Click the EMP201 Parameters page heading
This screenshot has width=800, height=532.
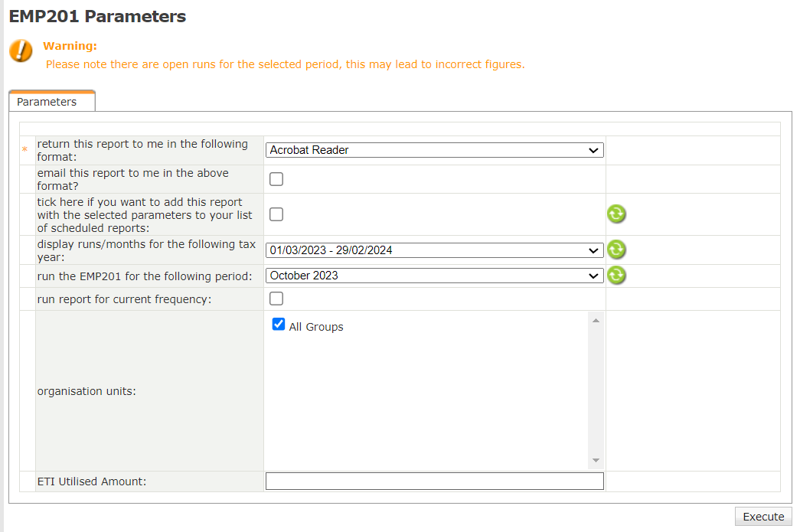click(x=97, y=16)
